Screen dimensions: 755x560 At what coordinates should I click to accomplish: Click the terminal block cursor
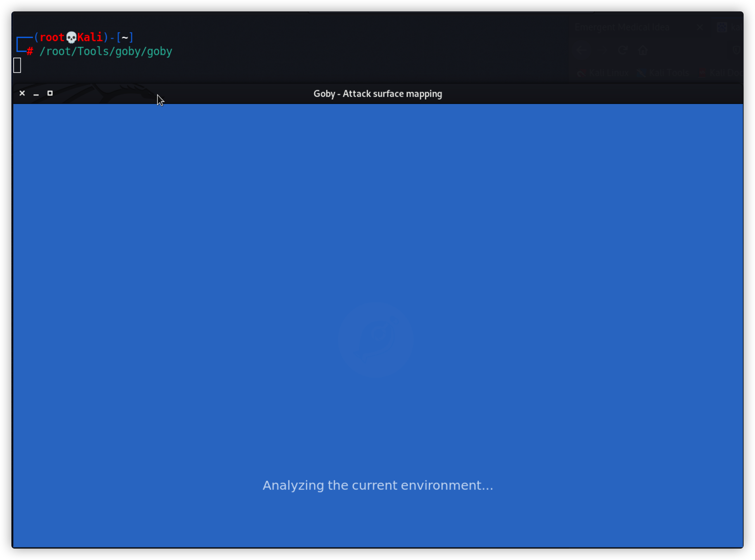click(17, 65)
